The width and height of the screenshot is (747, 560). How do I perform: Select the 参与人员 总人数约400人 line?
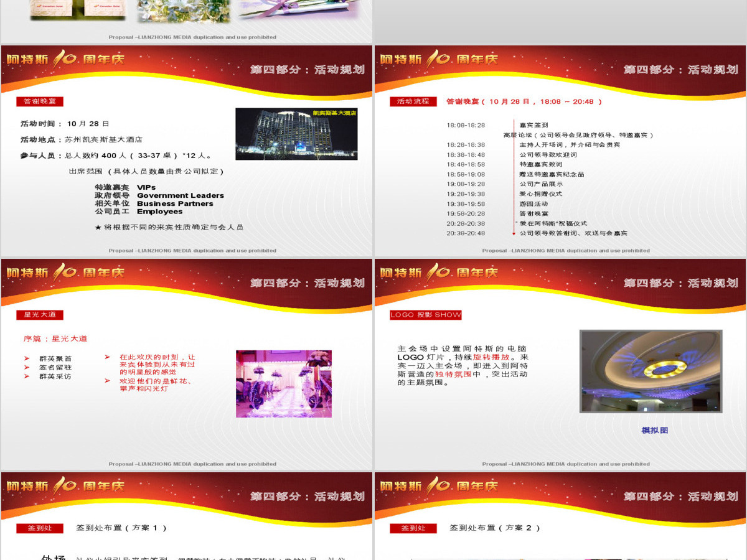[116, 156]
